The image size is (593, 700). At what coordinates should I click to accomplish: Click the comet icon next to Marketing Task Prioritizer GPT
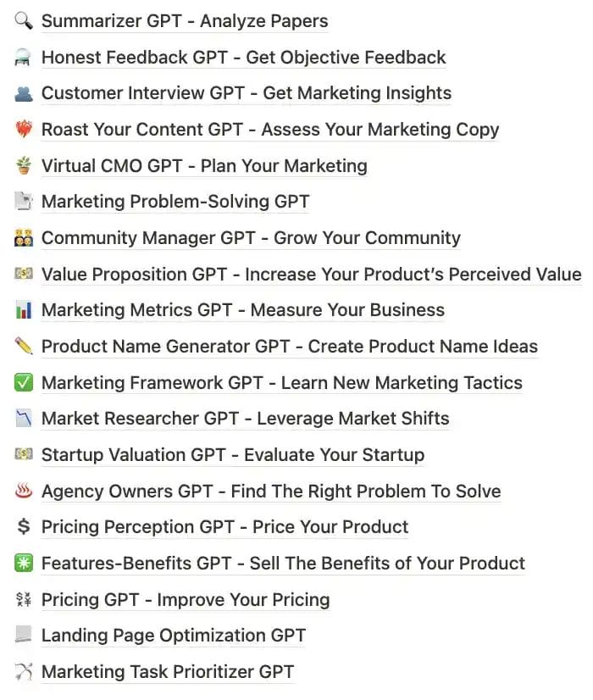pos(23,671)
